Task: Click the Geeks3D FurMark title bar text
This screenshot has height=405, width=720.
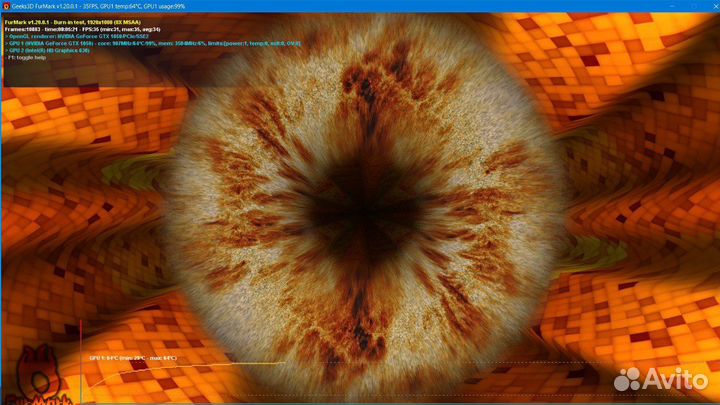Action: pos(98,6)
